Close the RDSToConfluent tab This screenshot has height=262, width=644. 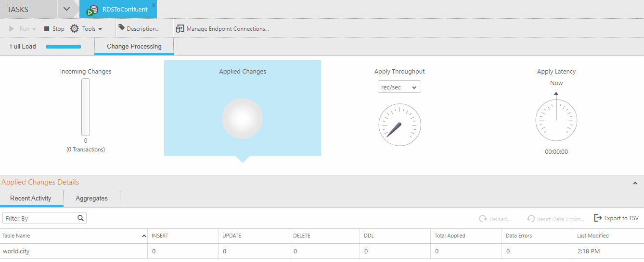pyautogui.click(x=154, y=5)
